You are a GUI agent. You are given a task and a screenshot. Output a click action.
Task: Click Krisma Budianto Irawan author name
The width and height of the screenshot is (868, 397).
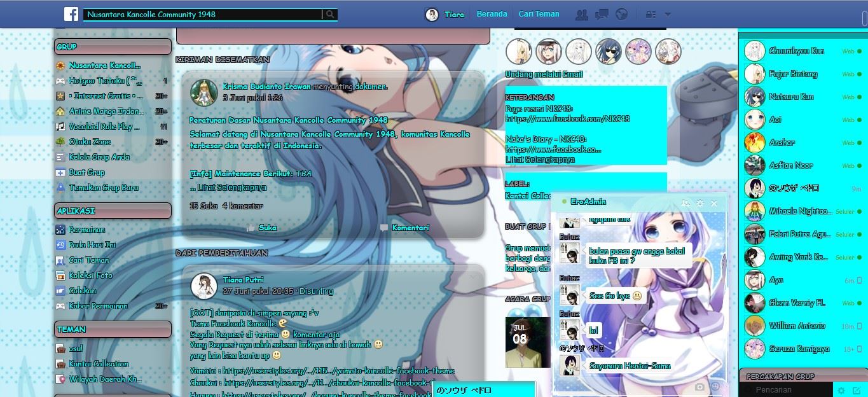(266, 87)
